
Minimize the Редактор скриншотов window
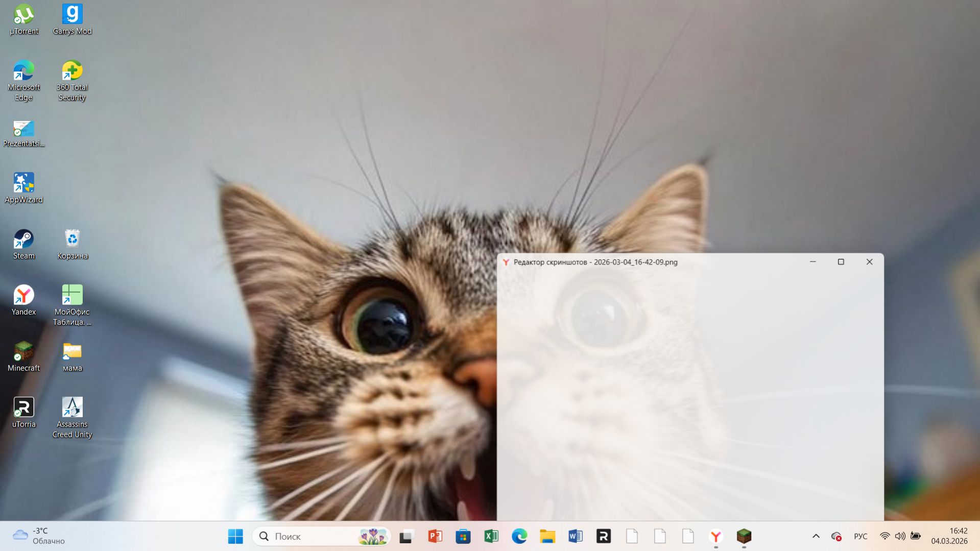813,262
